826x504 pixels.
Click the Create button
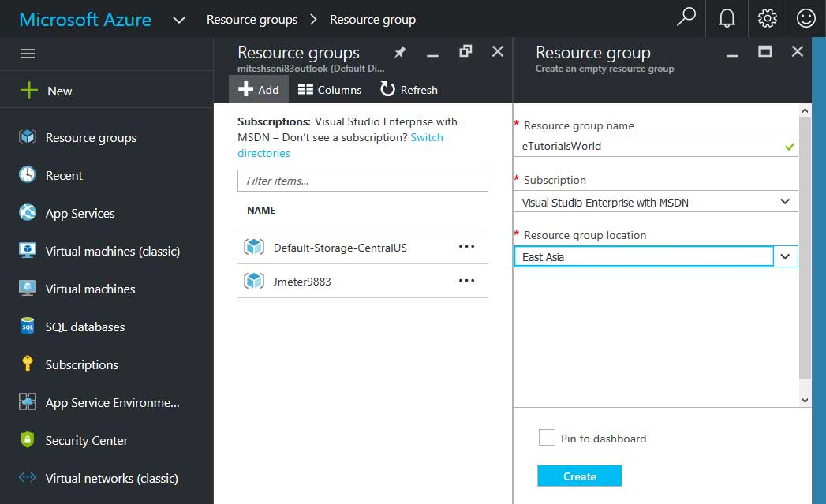coord(579,476)
